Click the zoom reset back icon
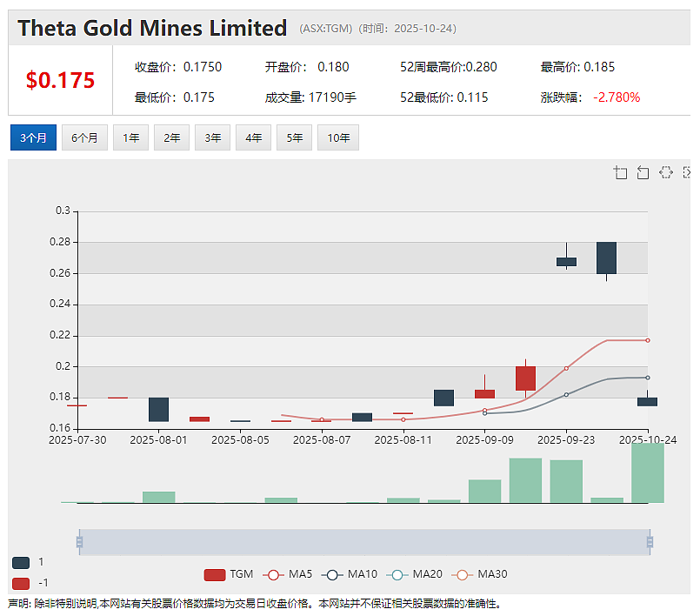Viewport: 700px width, 616px height. coord(643,172)
